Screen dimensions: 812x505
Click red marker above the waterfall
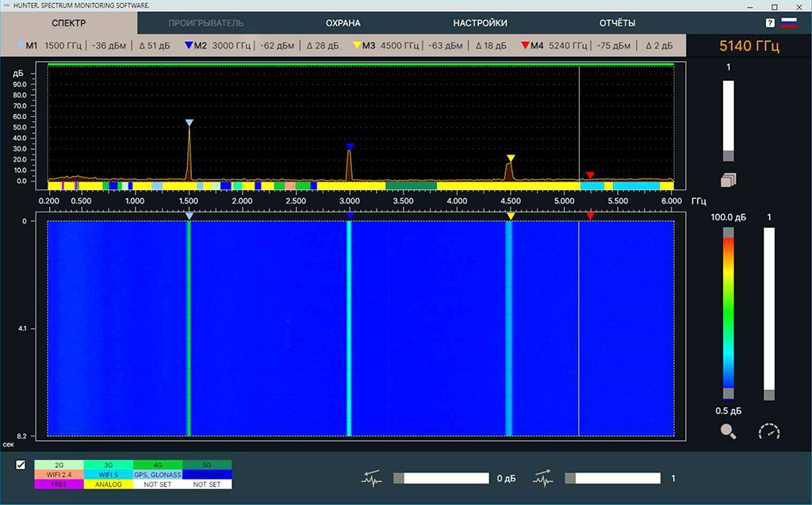click(x=590, y=216)
